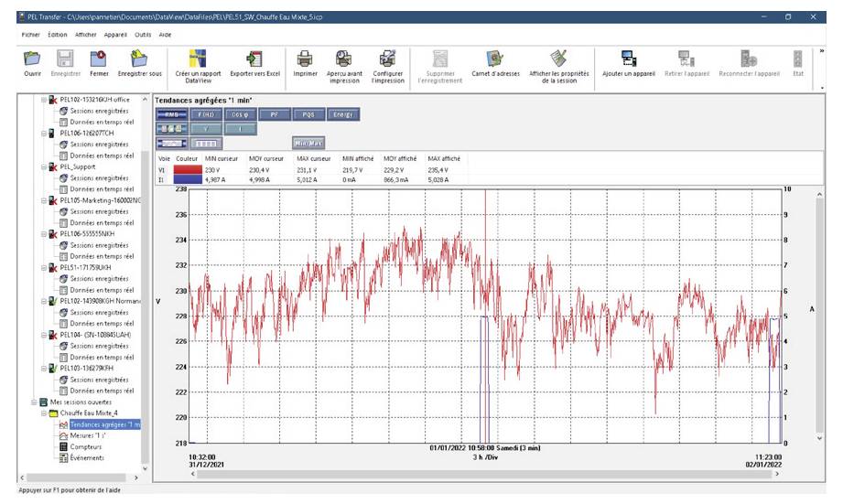Viewport: 843px width, 504px height.
Task: Click the Ouvrir folder icon
Action: [31, 59]
